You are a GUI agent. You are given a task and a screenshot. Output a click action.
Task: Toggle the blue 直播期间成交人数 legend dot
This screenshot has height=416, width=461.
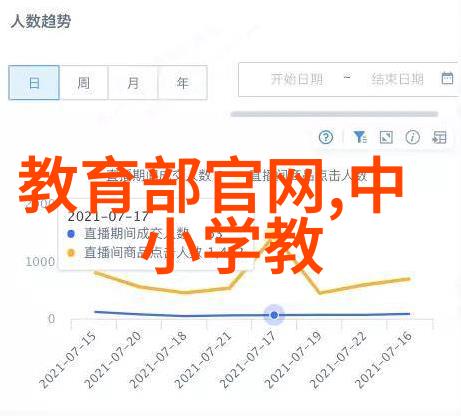click(x=71, y=234)
